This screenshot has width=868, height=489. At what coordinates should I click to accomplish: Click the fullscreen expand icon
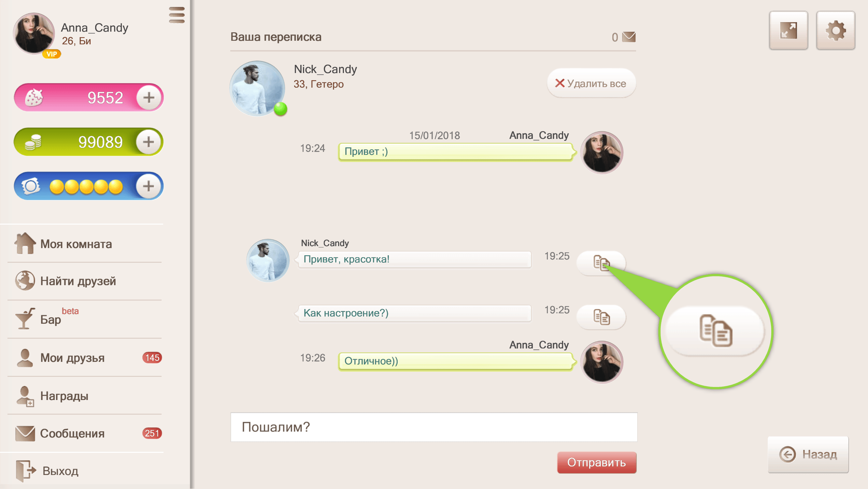point(789,30)
